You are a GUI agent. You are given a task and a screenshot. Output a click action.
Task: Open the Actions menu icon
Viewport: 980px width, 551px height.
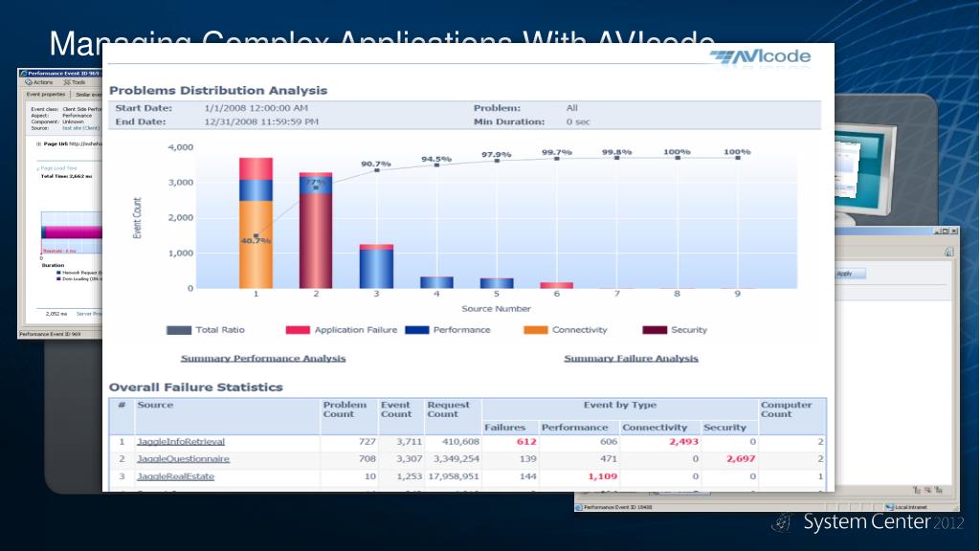pos(29,82)
